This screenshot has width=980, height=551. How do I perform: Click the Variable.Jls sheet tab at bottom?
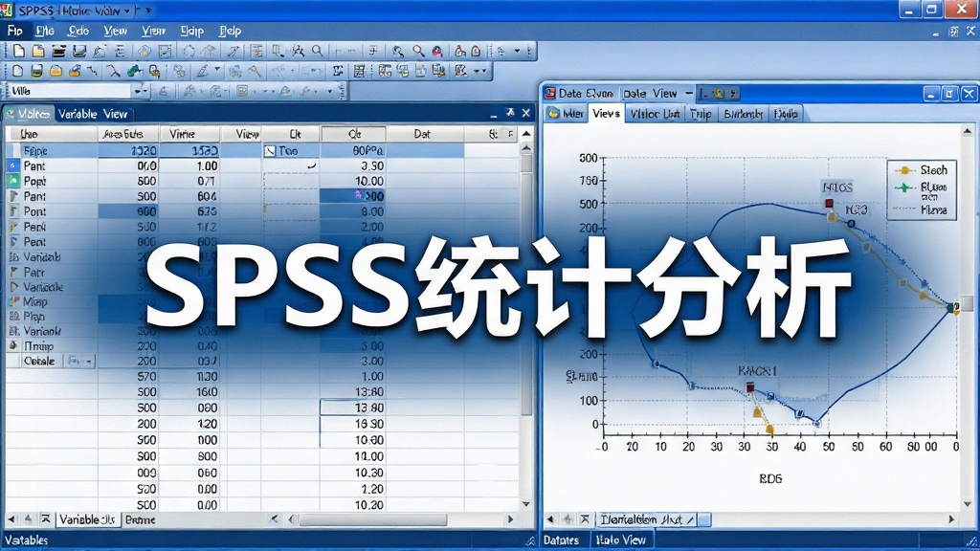tap(87, 519)
